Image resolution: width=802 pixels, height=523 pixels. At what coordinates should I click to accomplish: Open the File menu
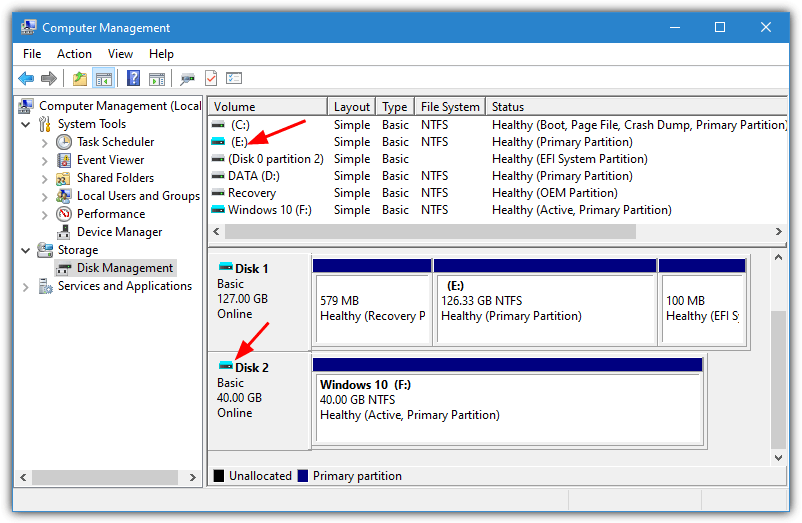pyautogui.click(x=32, y=54)
